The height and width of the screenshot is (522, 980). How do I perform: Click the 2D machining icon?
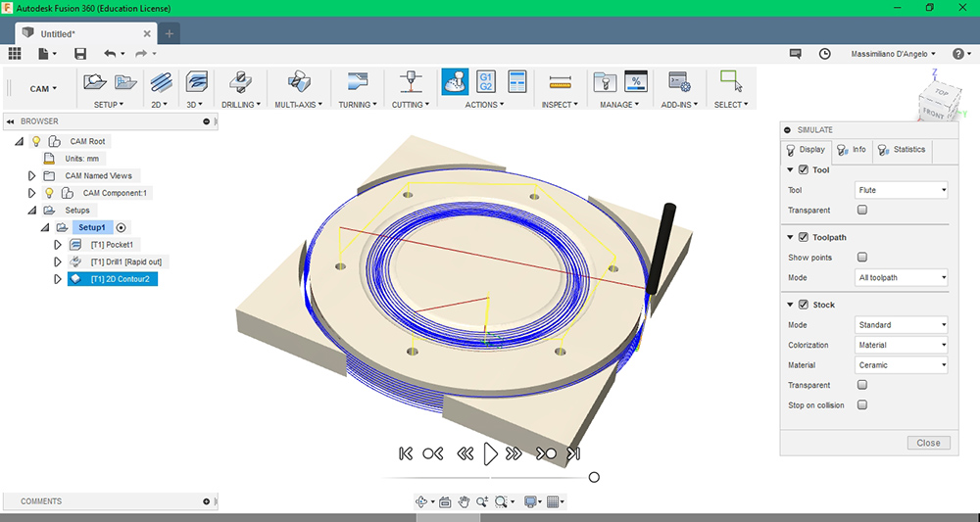point(161,82)
